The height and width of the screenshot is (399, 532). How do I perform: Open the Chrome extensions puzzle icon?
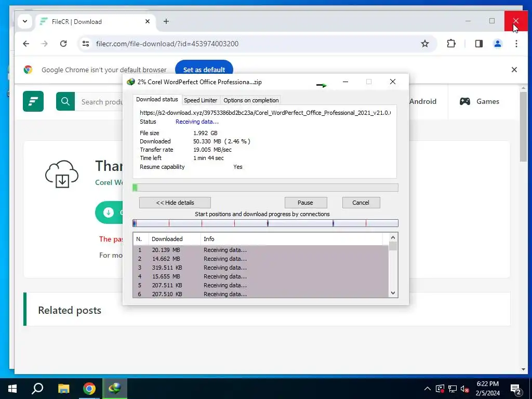pyautogui.click(x=451, y=44)
